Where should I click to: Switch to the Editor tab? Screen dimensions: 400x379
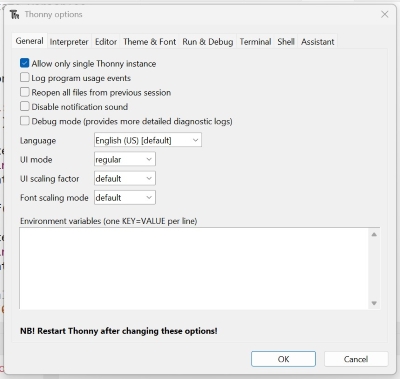(x=106, y=42)
